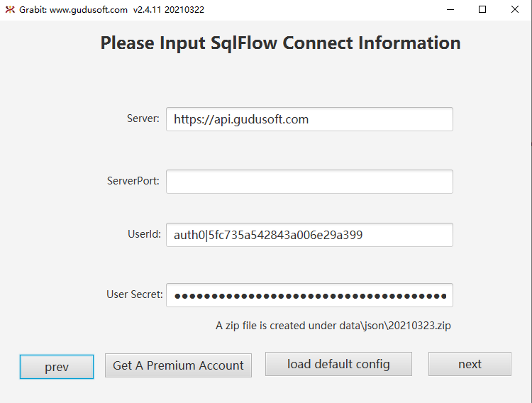Minimize the Grabit window

450,10
